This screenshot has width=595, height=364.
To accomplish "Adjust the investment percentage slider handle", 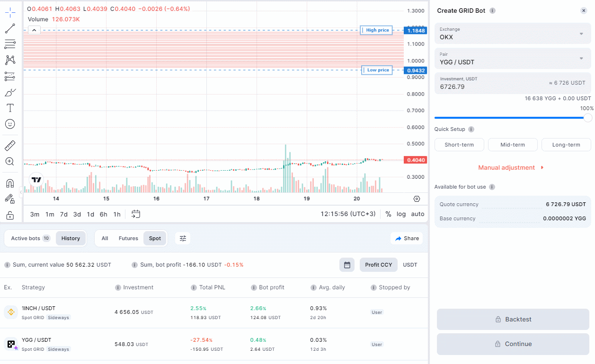I will [587, 118].
